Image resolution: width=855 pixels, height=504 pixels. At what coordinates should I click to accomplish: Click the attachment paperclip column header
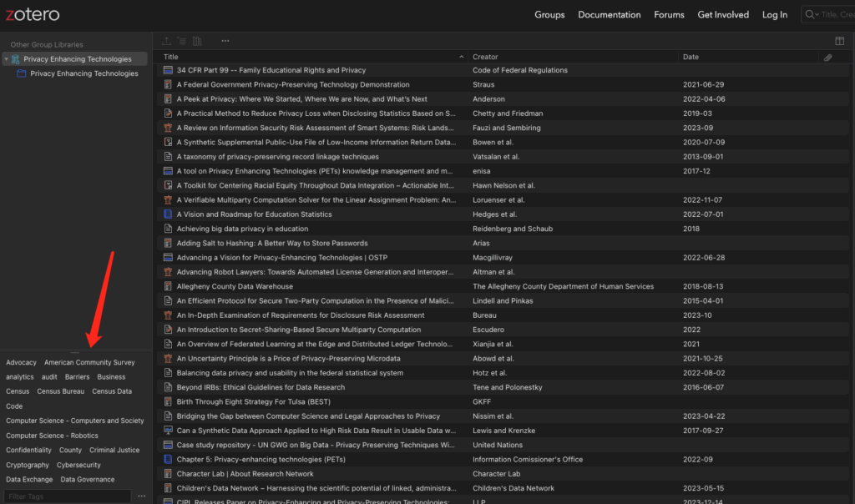(x=827, y=57)
